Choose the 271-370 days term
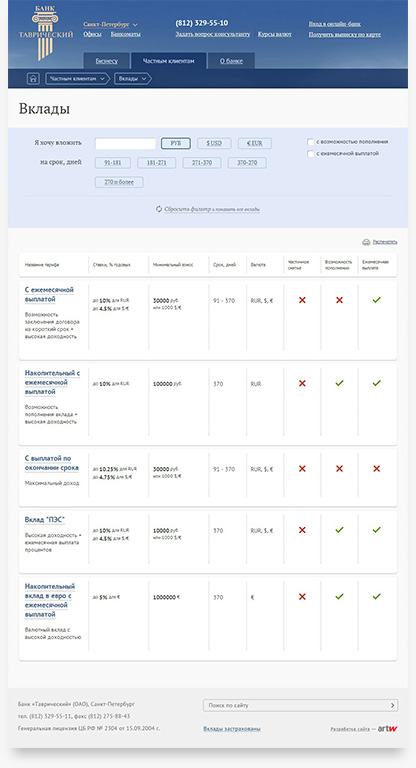The height and width of the screenshot is (768, 416). pyautogui.click(x=202, y=163)
